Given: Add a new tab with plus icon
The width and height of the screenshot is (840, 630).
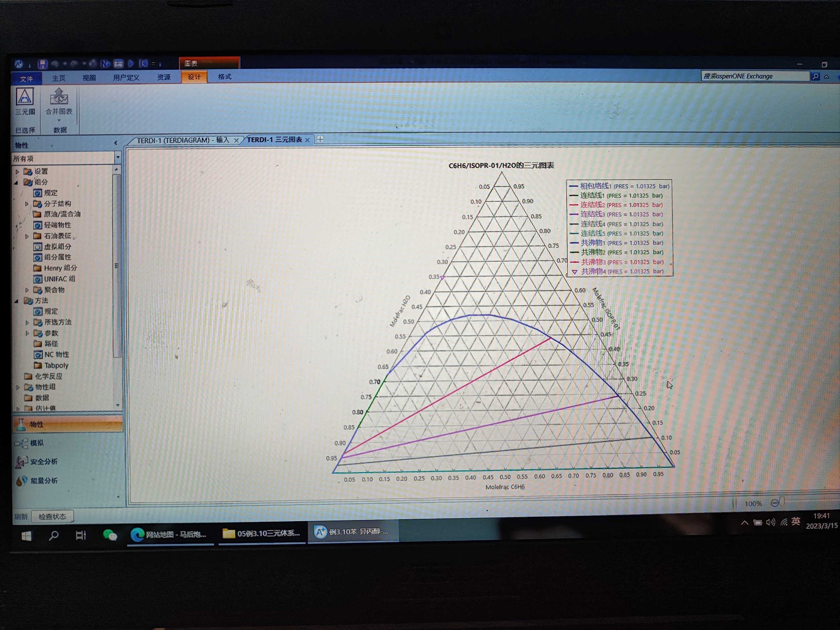Looking at the screenshot, I should point(320,139).
